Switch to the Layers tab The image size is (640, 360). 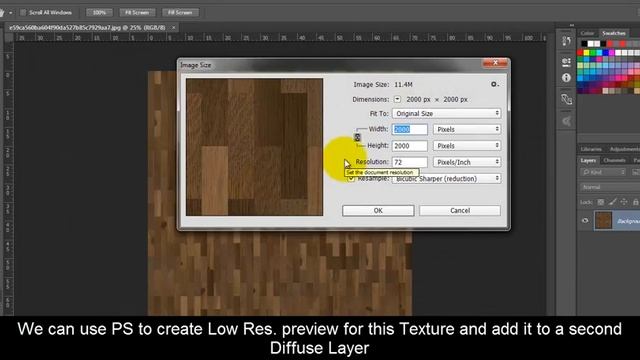click(589, 160)
